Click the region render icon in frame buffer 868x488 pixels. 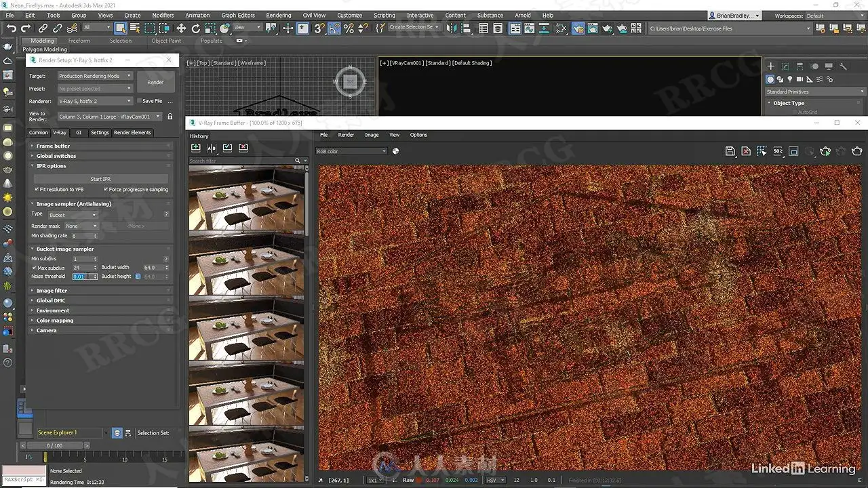point(793,151)
